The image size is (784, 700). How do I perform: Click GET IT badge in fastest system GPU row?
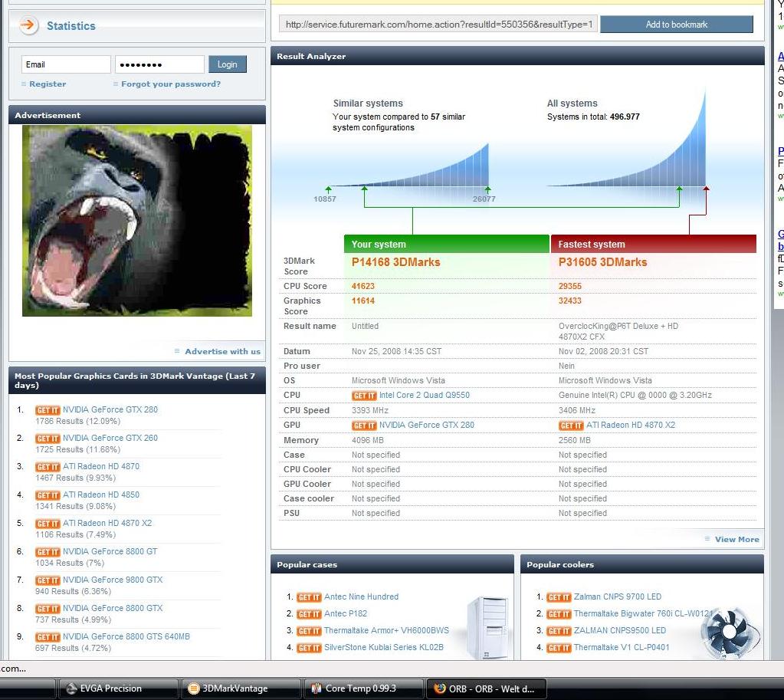click(x=571, y=426)
